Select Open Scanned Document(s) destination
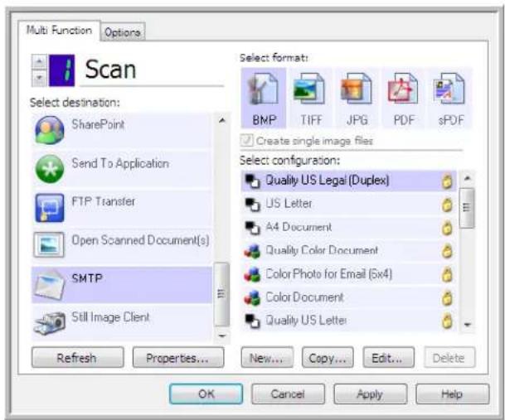The image size is (505, 420). pos(122,245)
